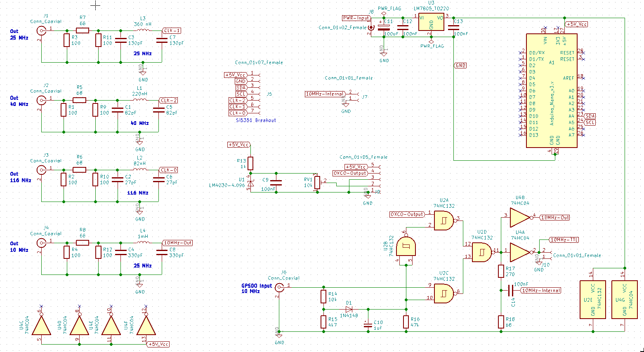Image resolution: width=644 pixels, height=352 pixels.
Task: Select the U2D NAND gate
Action: pos(482,252)
